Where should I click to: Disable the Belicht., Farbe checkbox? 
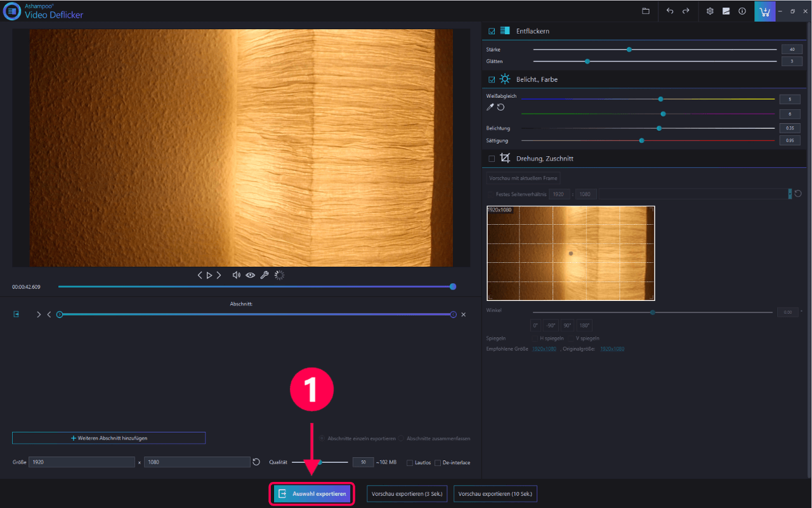click(492, 79)
